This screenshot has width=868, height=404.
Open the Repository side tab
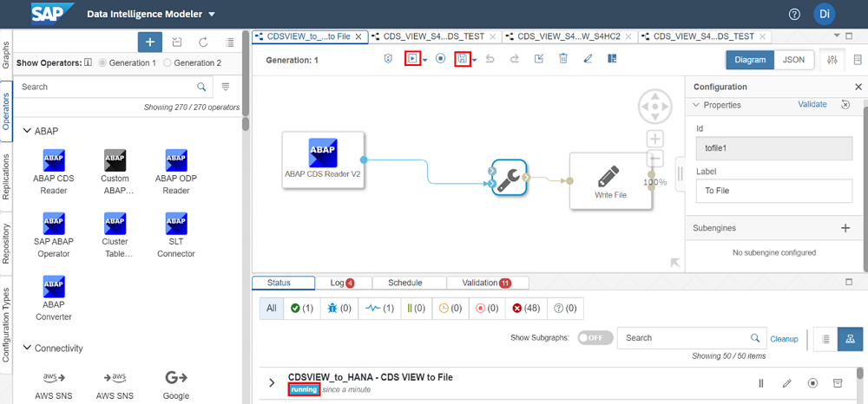5,244
